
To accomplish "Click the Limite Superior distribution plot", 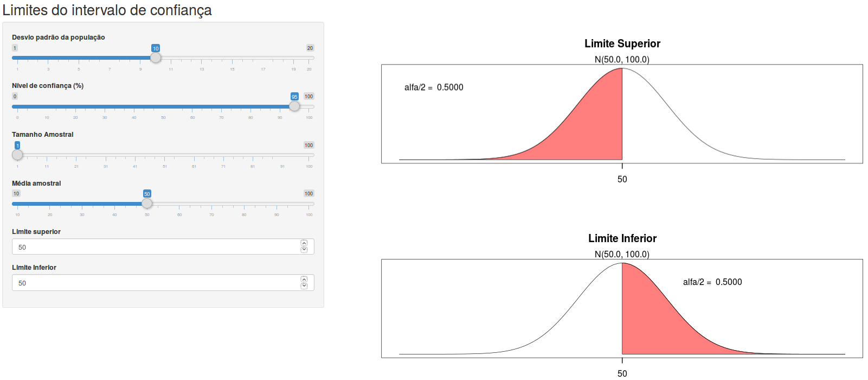I will [x=622, y=114].
